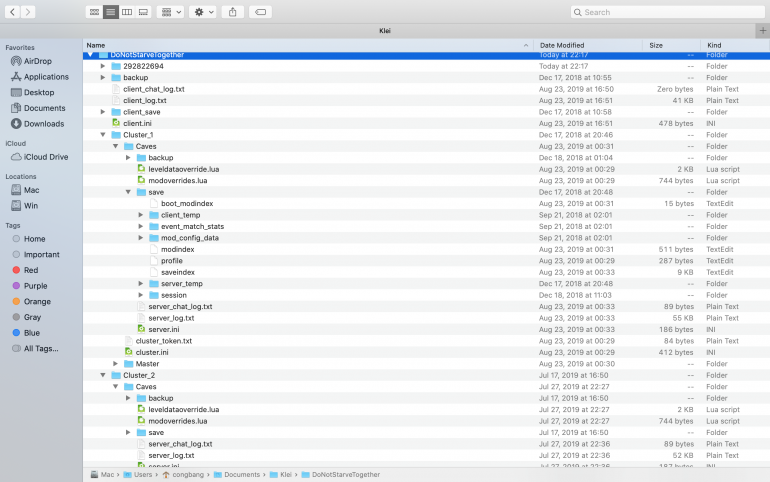Collapse the DoNotStarveTogether folder
Viewport: 770px width, 482px height.
click(90, 54)
